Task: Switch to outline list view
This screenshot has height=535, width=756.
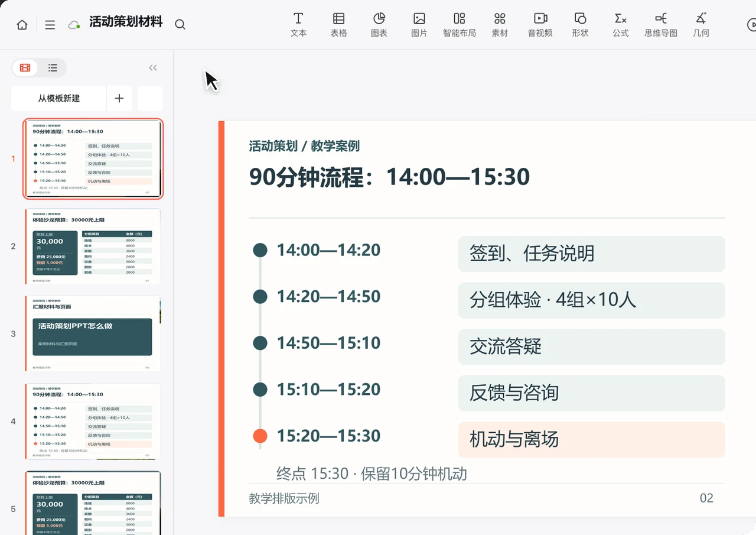Action: pyautogui.click(x=53, y=68)
